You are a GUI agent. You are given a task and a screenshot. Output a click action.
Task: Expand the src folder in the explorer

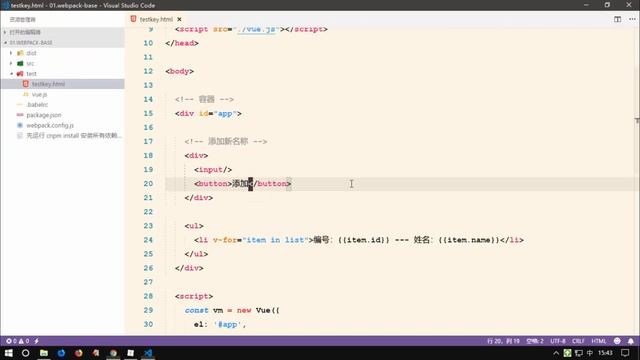click(x=11, y=63)
